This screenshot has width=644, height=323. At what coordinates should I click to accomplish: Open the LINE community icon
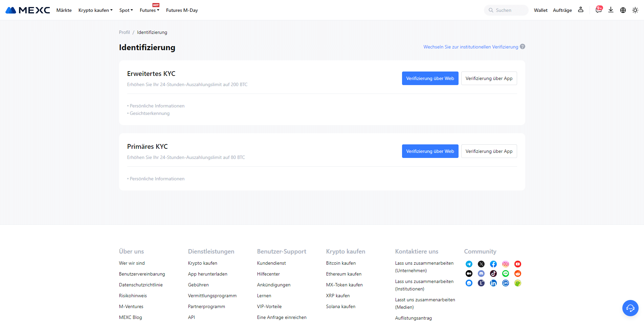click(506, 274)
